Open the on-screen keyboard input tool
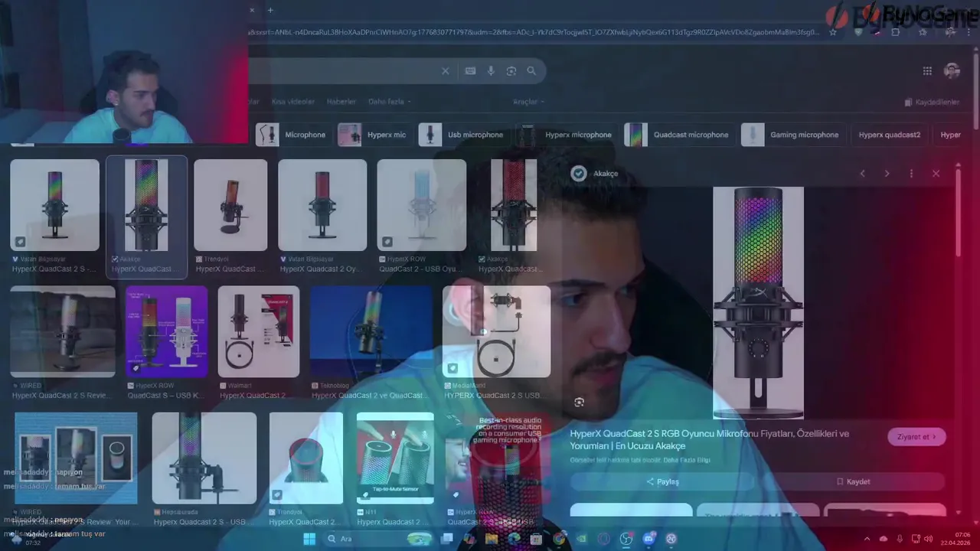Viewport: 980px width, 551px height. [470, 71]
